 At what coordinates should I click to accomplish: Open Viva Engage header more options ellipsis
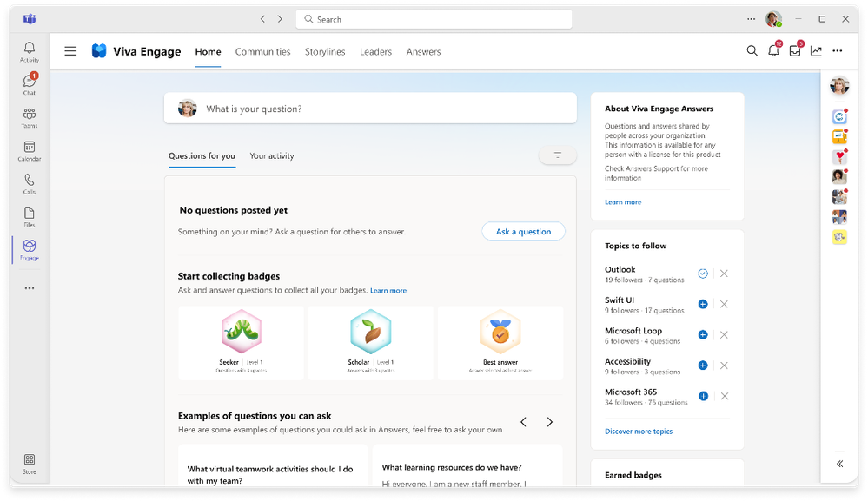point(837,51)
